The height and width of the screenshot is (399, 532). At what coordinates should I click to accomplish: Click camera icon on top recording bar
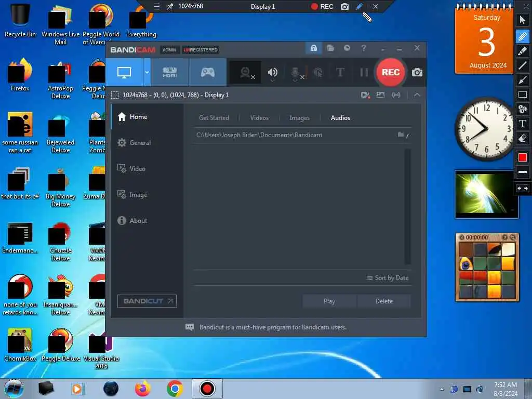[345, 6]
